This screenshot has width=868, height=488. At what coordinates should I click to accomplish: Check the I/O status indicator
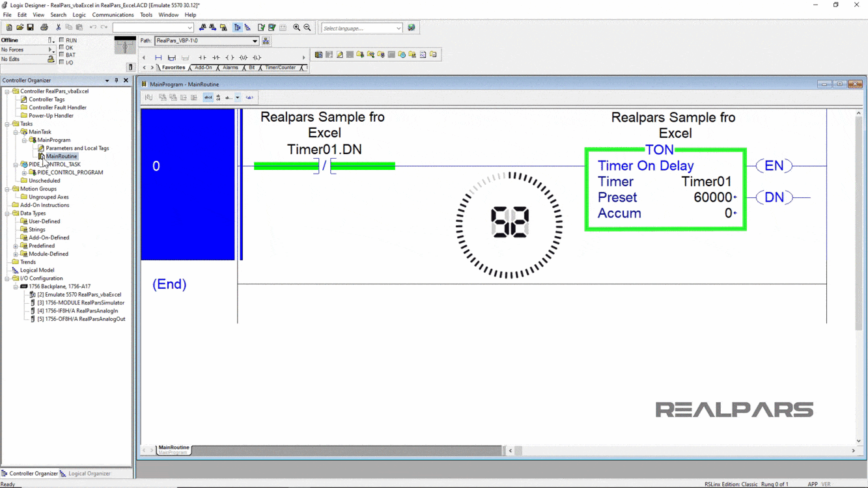pyautogui.click(x=63, y=62)
